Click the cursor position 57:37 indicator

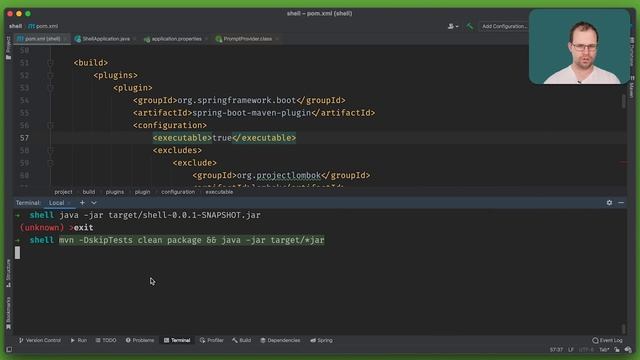point(556,350)
